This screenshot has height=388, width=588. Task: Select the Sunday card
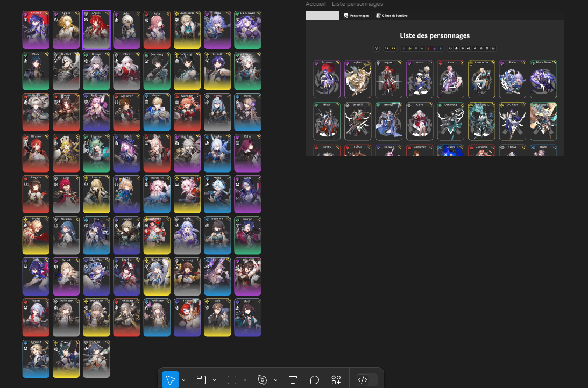157,276
